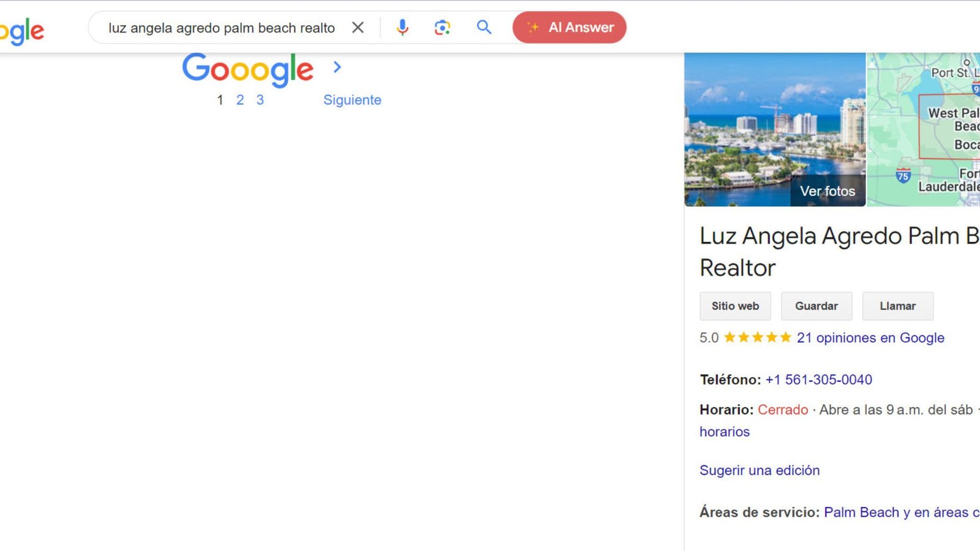Image resolution: width=980 pixels, height=551 pixels.
Task: Click the search magnifier icon
Action: pyautogui.click(x=484, y=27)
